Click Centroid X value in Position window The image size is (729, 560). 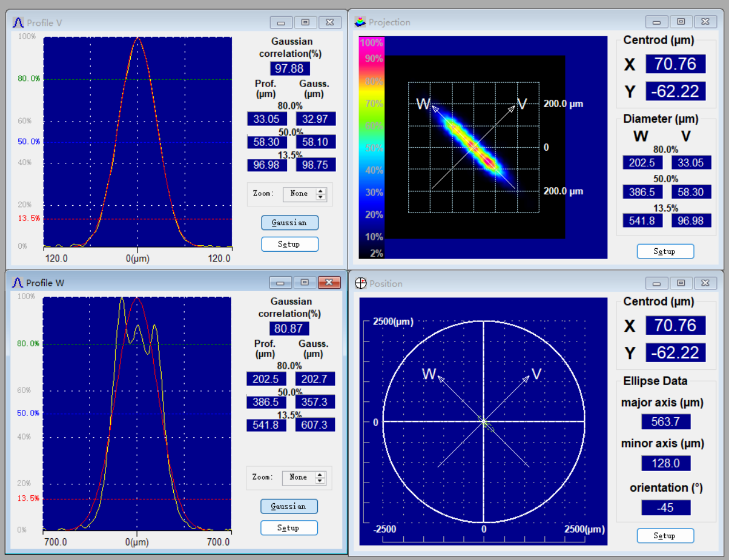coord(676,326)
